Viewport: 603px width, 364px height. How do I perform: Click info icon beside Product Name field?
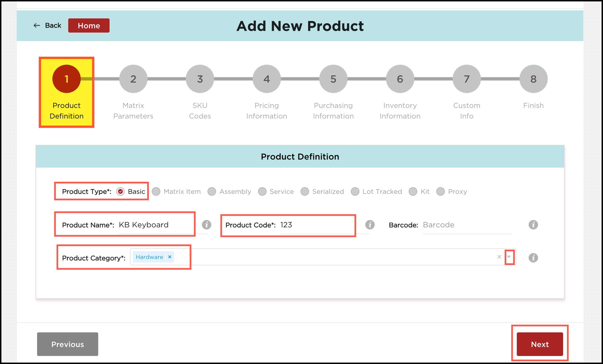coord(206,224)
